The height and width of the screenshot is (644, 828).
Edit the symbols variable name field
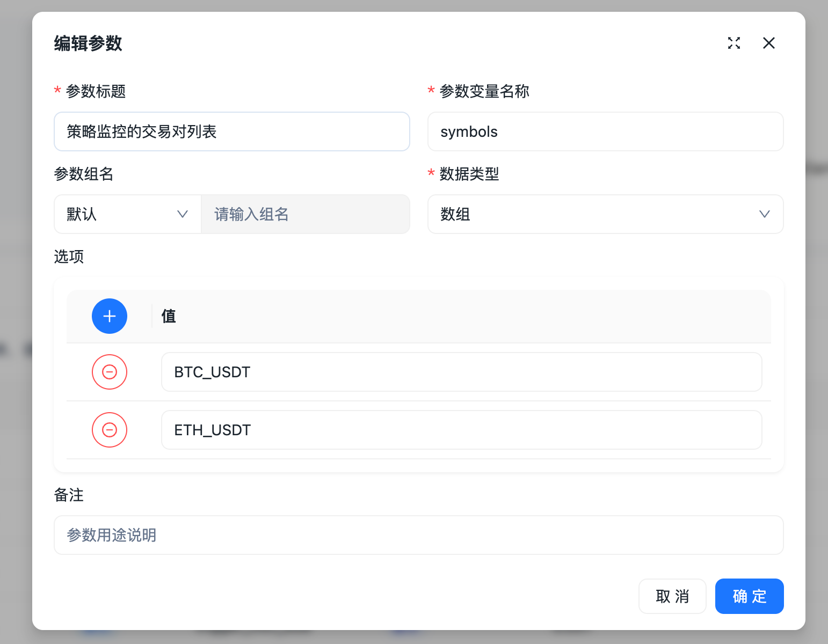click(605, 131)
